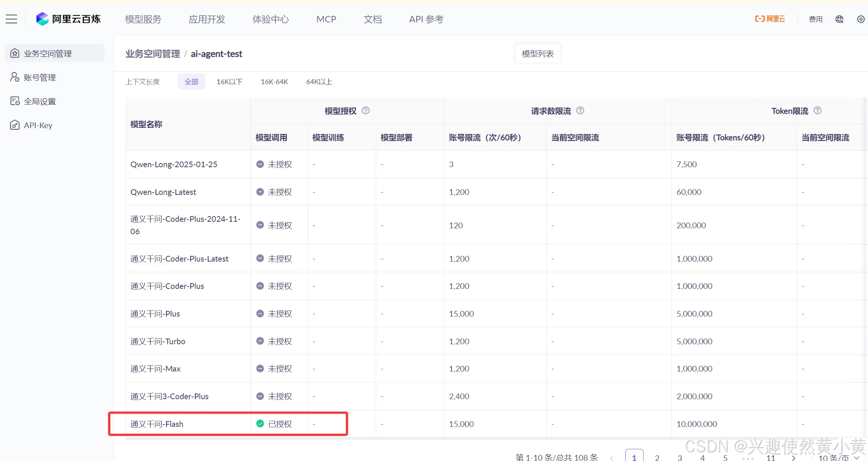Open the 应用开发 top menu
This screenshot has width=868, height=461.
tap(207, 19)
